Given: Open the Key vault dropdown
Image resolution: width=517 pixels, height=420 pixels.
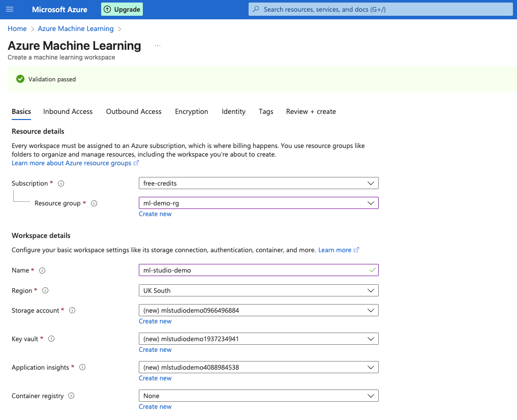Looking at the screenshot, I should tap(258, 339).
